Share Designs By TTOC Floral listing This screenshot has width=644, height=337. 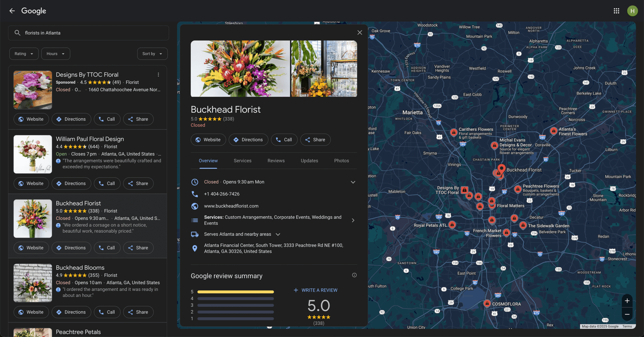tap(138, 119)
